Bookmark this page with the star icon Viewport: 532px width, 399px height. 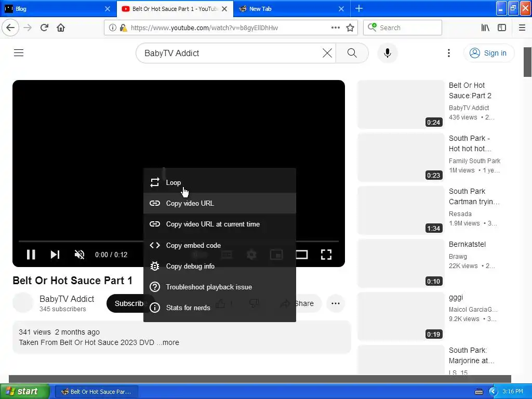(350, 28)
